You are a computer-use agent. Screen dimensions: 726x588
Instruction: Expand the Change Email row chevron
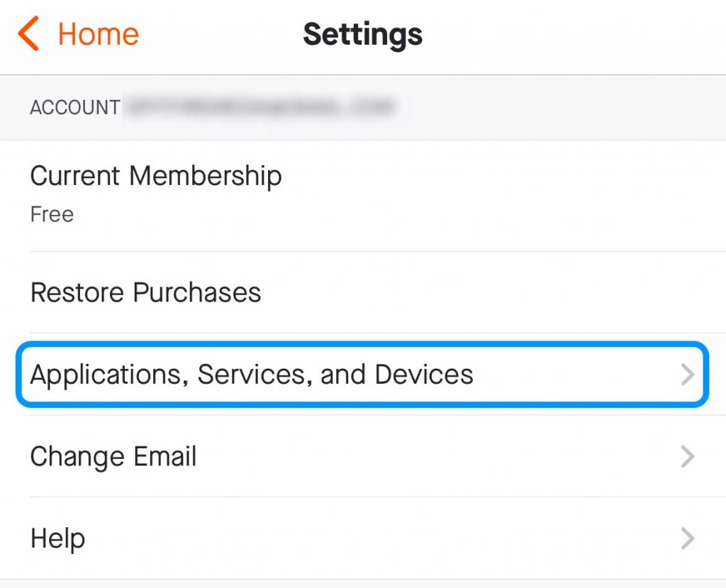point(686,457)
